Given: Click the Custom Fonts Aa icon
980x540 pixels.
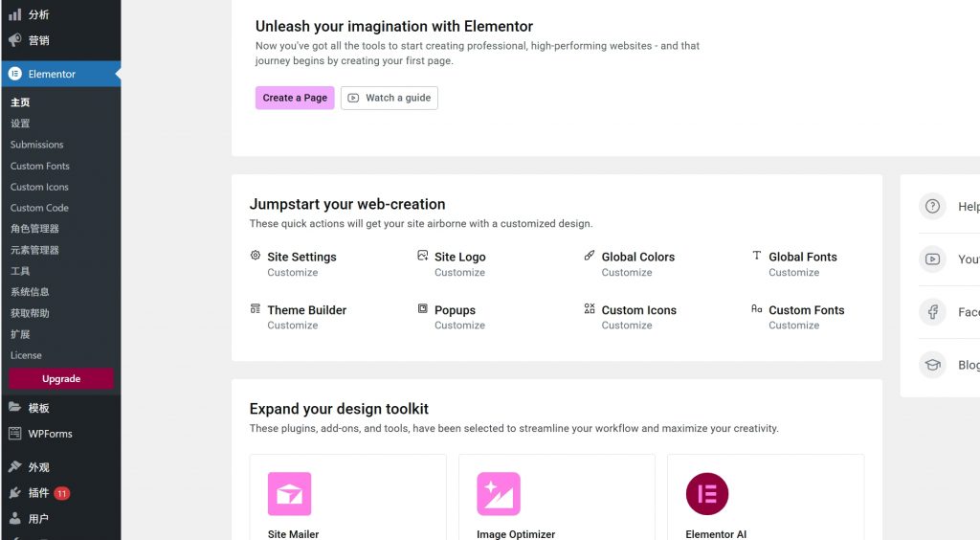Looking at the screenshot, I should (x=756, y=308).
